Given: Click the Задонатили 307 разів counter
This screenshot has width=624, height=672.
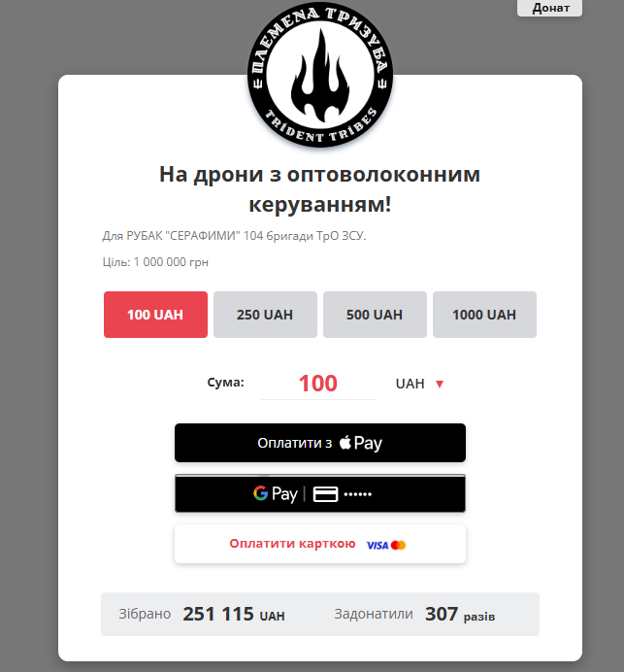Looking at the screenshot, I should pos(414,614).
